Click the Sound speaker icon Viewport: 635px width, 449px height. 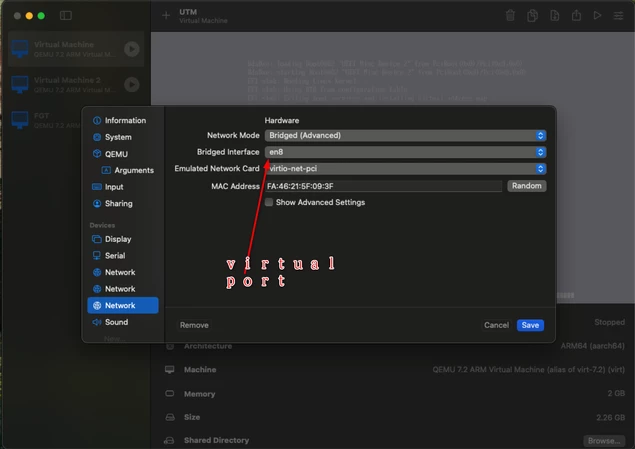[x=97, y=322]
